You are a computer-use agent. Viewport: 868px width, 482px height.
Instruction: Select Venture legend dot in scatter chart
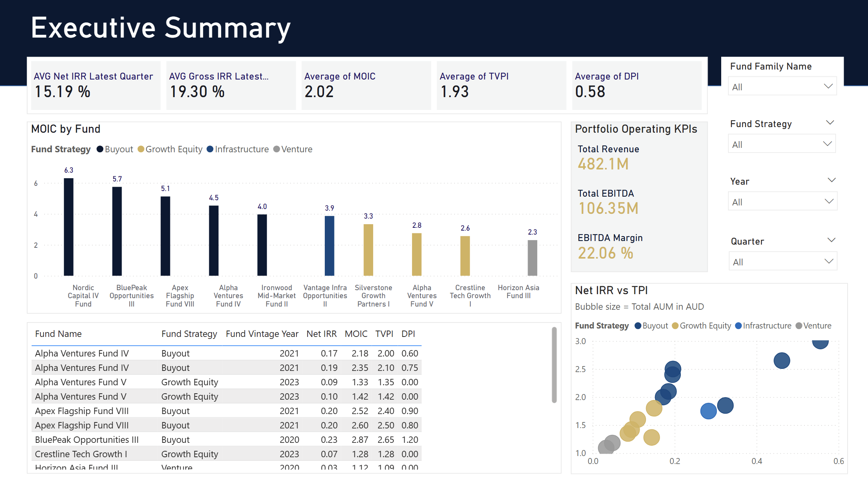pos(799,326)
